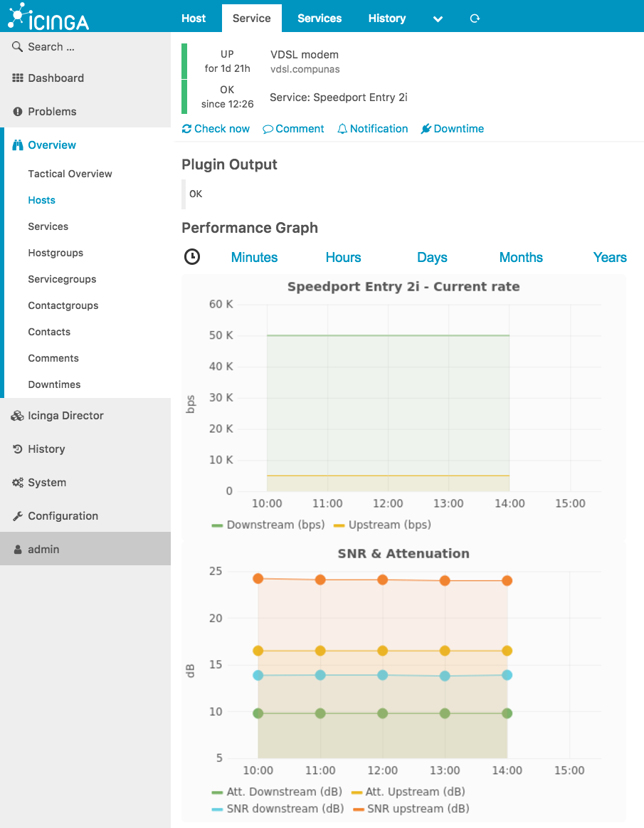This screenshot has height=828, width=644.
Task: Click the Configuration wrench icon
Action: [18, 516]
